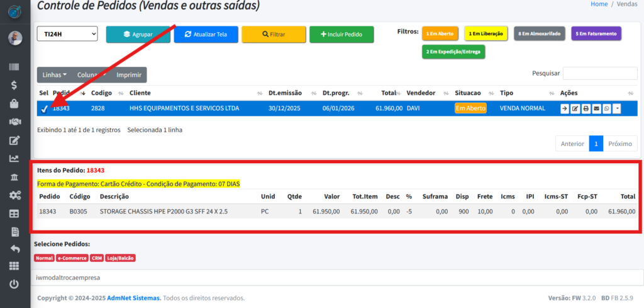Open the chart icon in the sidebar

click(14, 158)
